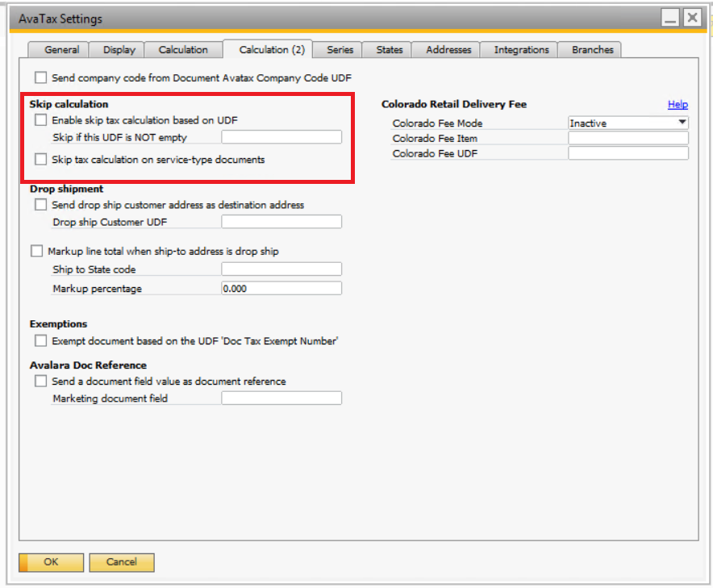713x588 pixels.
Task: Toggle Send drop ship customer address checkbox
Action: point(41,205)
